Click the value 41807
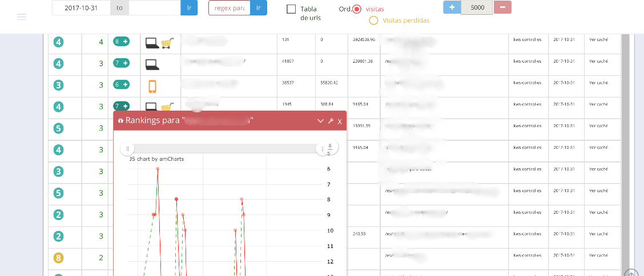The width and height of the screenshot is (644, 276). [288, 61]
